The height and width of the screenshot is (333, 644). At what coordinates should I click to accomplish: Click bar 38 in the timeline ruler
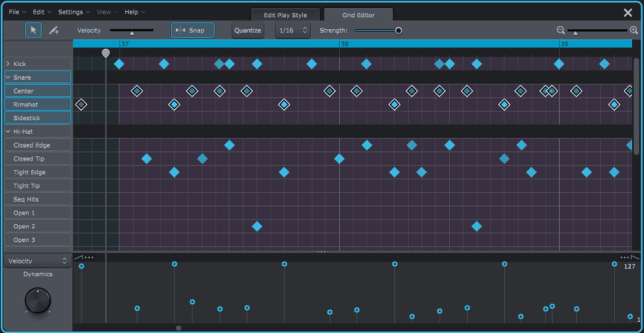[x=344, y=44]
